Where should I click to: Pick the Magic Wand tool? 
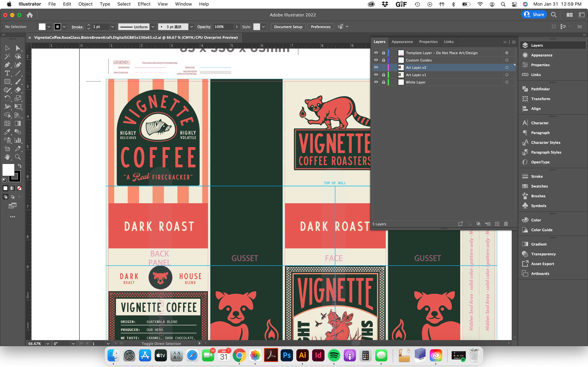(x=7, y=57)
